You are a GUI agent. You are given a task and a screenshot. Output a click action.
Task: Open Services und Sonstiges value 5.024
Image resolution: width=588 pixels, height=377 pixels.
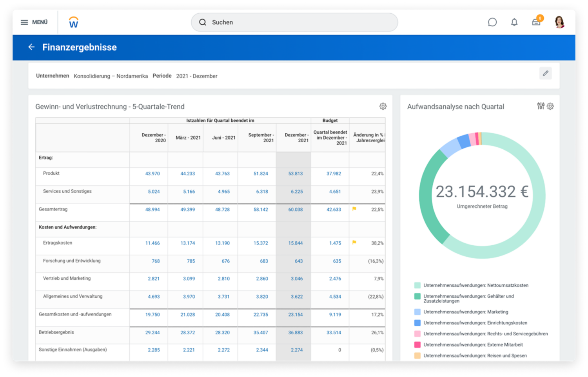[x=154, y=192]
